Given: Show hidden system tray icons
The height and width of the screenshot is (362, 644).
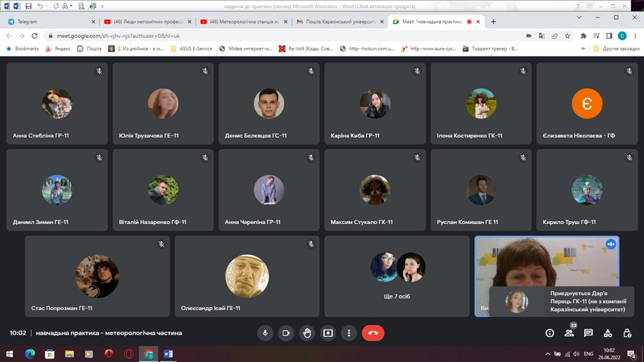Looking at the screenshot, I should pyautogui.click(x=548, y=354).
